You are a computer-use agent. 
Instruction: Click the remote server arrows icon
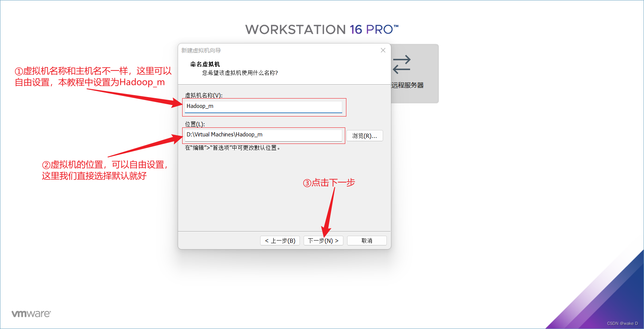coord(402,64)
